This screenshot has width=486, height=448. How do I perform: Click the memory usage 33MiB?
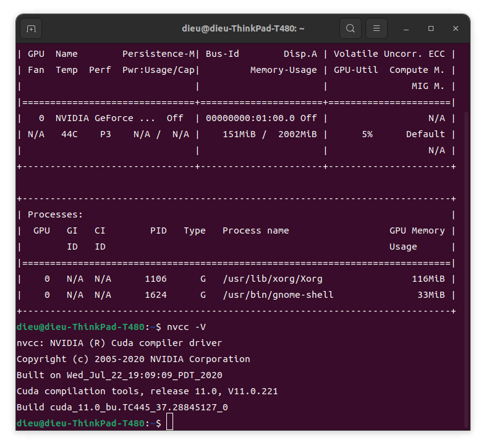[431, 295]
